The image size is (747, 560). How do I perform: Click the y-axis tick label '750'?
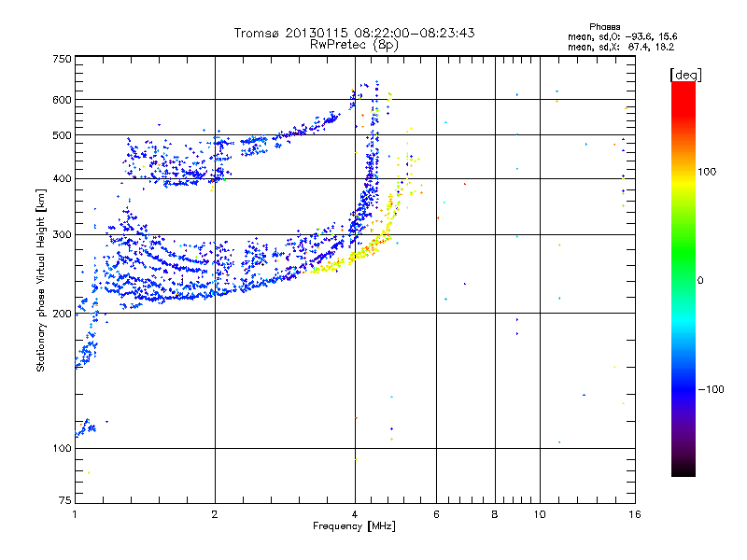pos(62,59)
